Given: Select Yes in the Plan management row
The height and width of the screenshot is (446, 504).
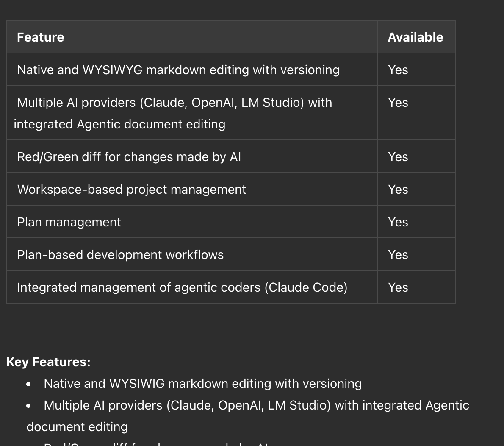Looking at the screenshot, I should click(x=398, y=222).
